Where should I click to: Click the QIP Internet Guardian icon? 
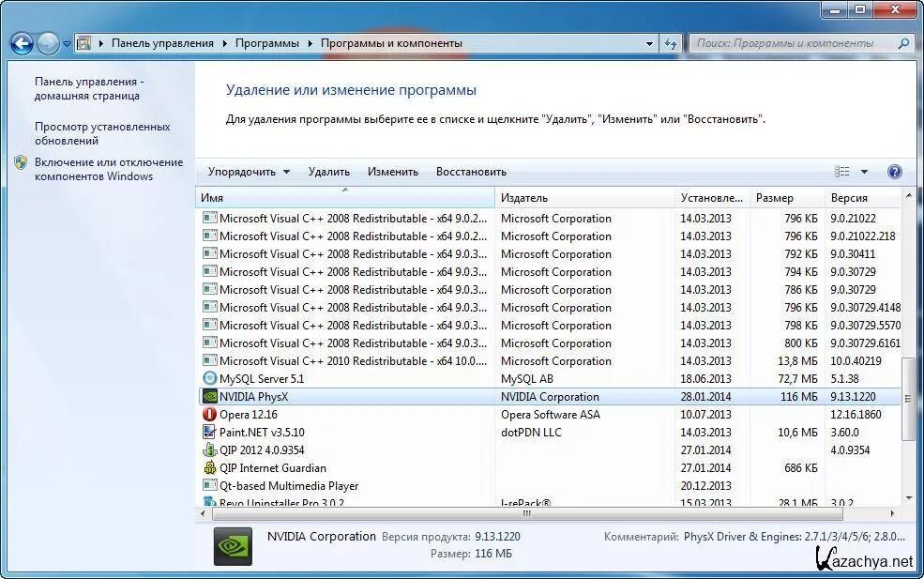tap(209, 467)
